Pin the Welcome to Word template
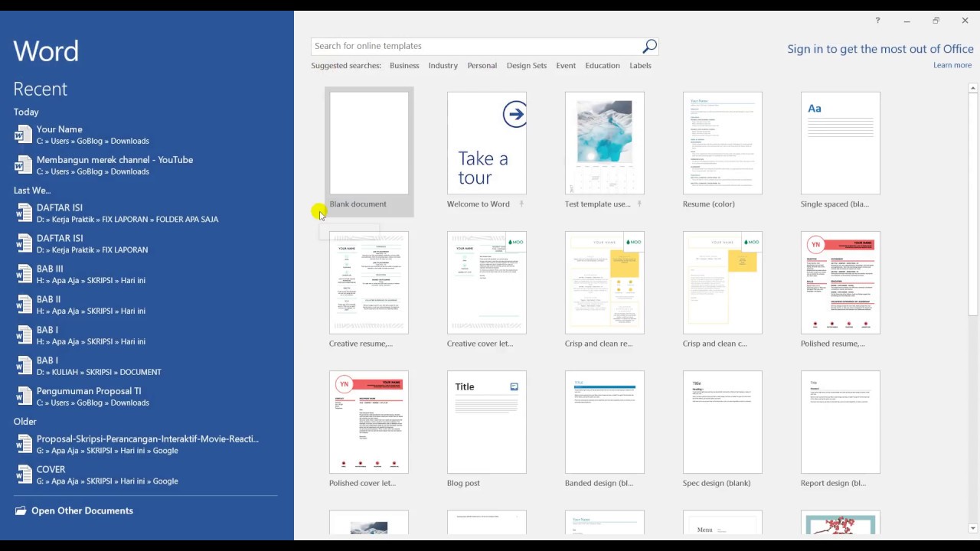 point(521,204)
